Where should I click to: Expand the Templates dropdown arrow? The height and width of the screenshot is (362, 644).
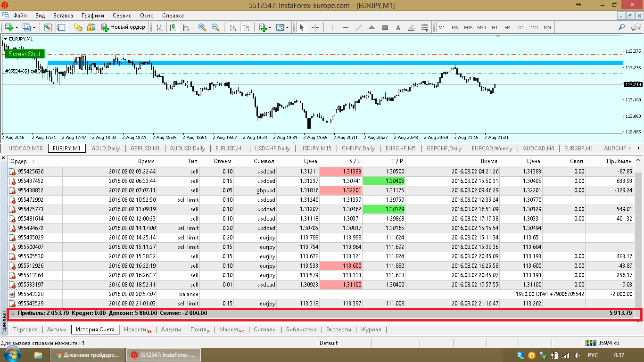[x=288, y=27]
